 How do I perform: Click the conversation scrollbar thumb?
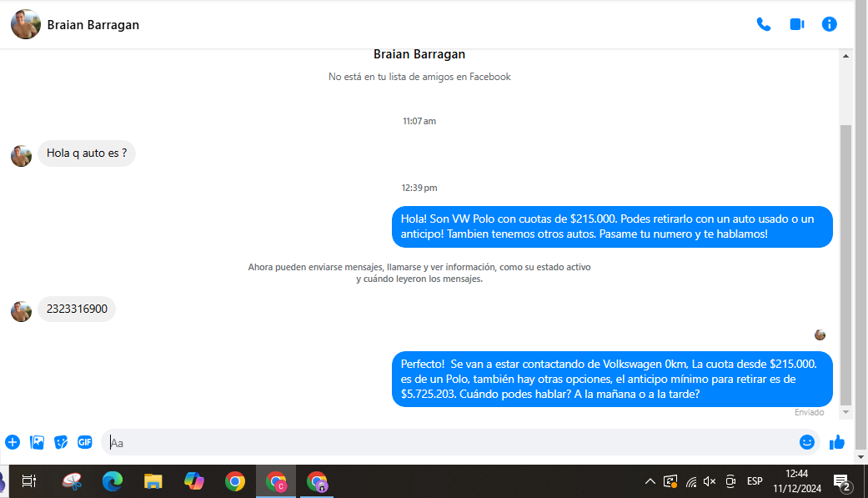(845, 264)
